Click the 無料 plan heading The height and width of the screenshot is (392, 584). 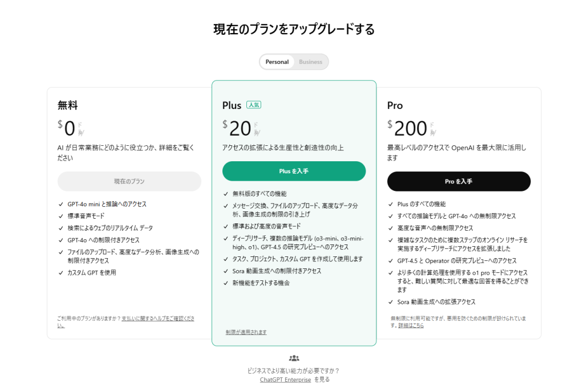point(67,105)
